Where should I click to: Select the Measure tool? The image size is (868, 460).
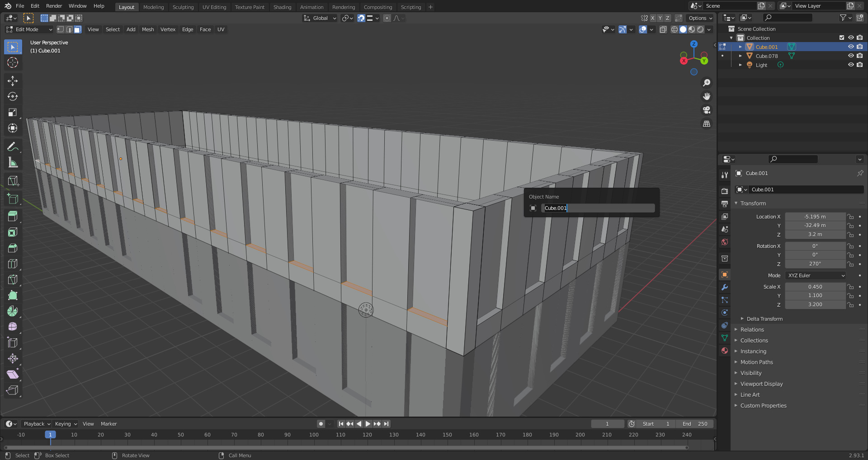coord(13,162)
